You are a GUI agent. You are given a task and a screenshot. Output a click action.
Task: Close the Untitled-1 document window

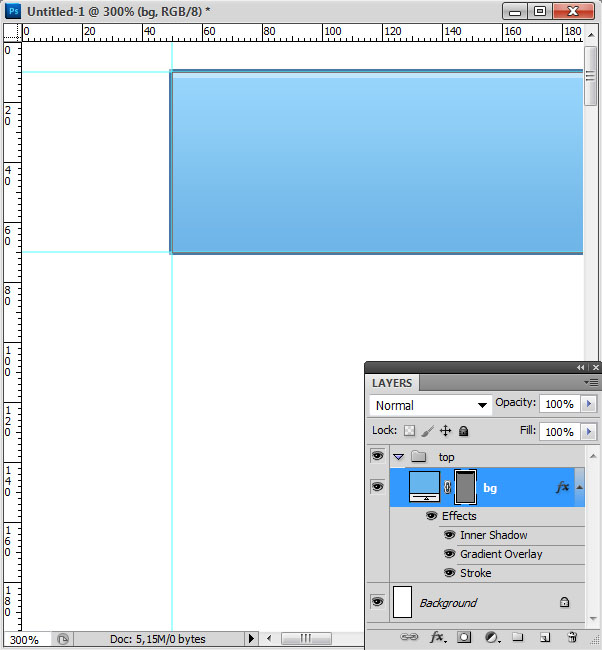click(573, 11)
